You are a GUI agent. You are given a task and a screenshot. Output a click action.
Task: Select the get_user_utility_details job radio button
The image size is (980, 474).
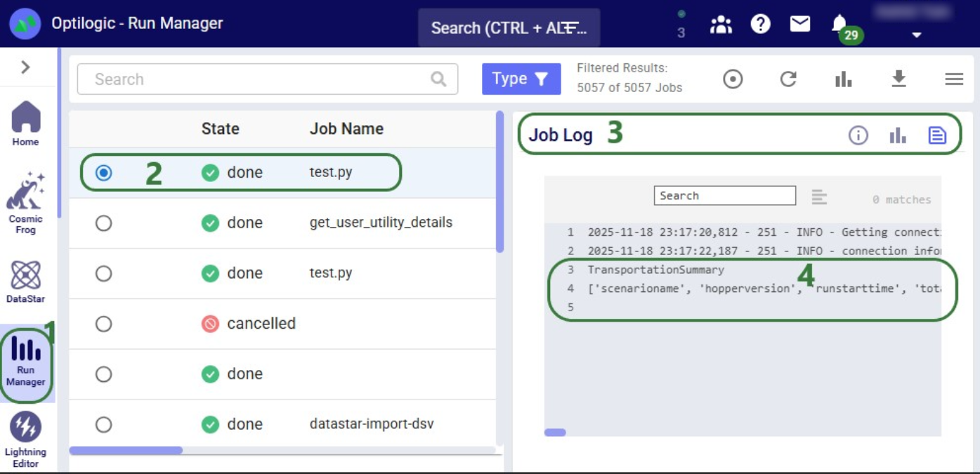pyautogui.click(x=103, y=223)
